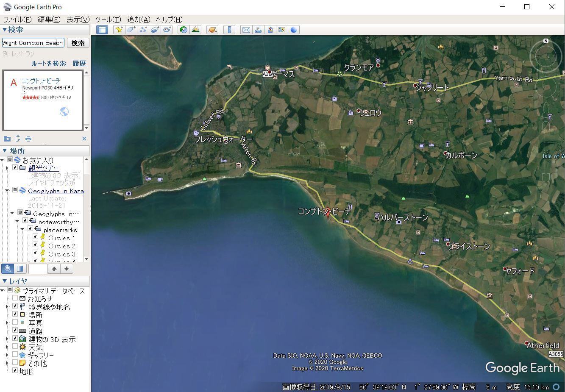Show sunlight across the landscape icon
The height and width of the screenshot is (392, 565).
pyautogui.click(x=195, y=30)
